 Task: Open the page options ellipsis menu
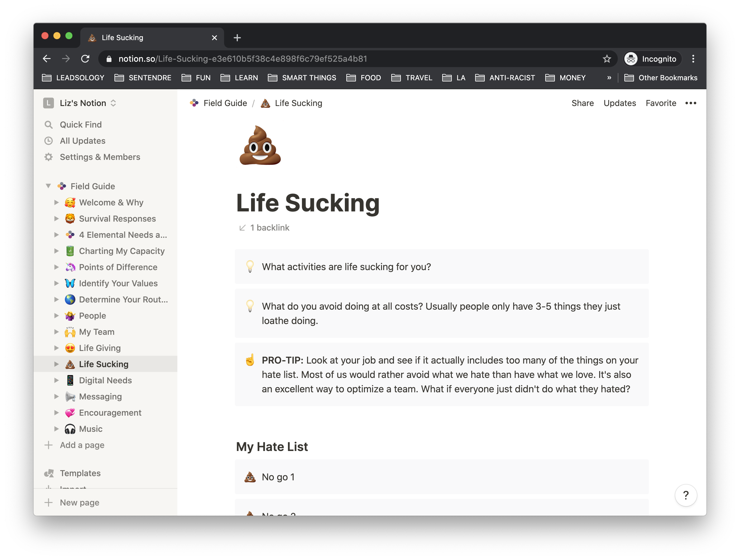click(x=691, y=103)
